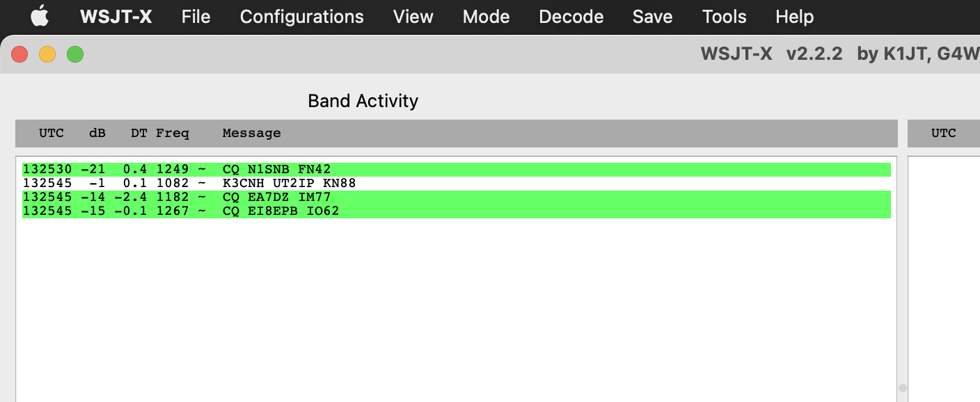Viewport: 980px width, 402px height.
Task: Click the splitter handle between the panes
Action: point(903,388)
